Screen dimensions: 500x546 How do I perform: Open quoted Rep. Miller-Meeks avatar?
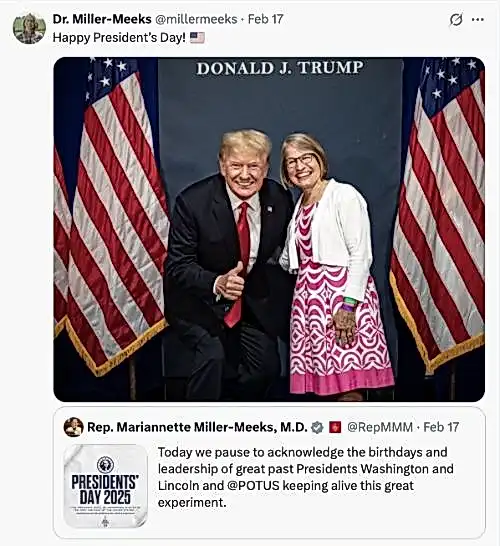pos(73,427)
